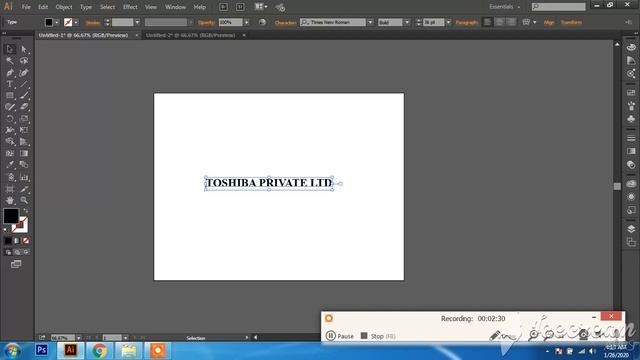Click the Paragraph panel link

point(467,23)
